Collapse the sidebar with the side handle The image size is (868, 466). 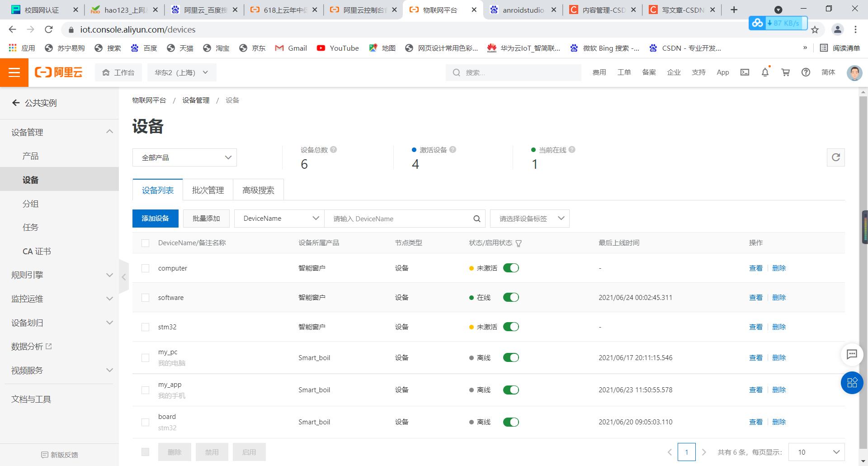pyautogui.click(x=123, y=277)
